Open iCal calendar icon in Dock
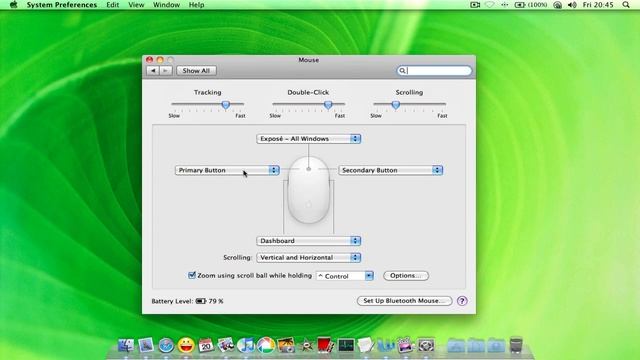The width and height of the screenshot is (640, 360). click(x=206, y=345)
